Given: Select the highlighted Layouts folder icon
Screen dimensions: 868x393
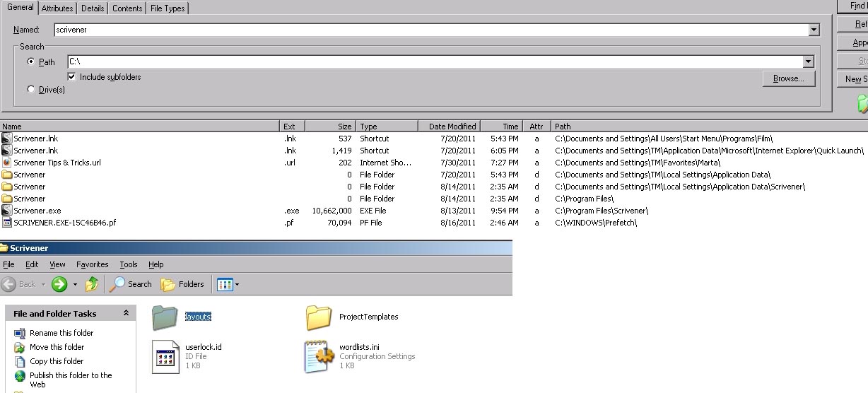Looking at the screenshot, I should (165, 317).
